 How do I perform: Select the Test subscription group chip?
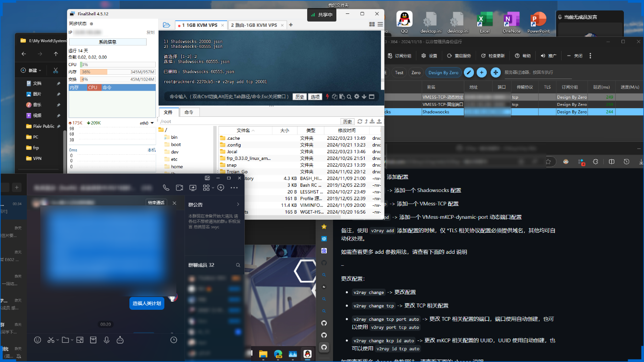click(399, 73)
